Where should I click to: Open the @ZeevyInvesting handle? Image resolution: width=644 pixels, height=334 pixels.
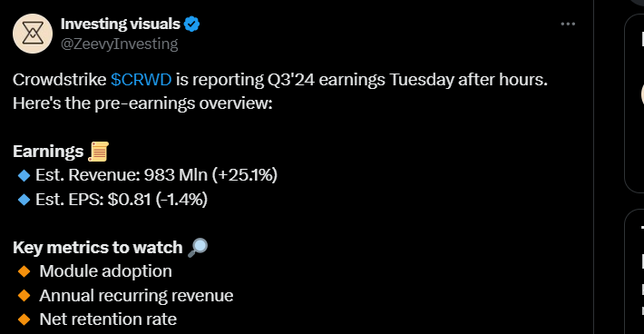(119, 44)
